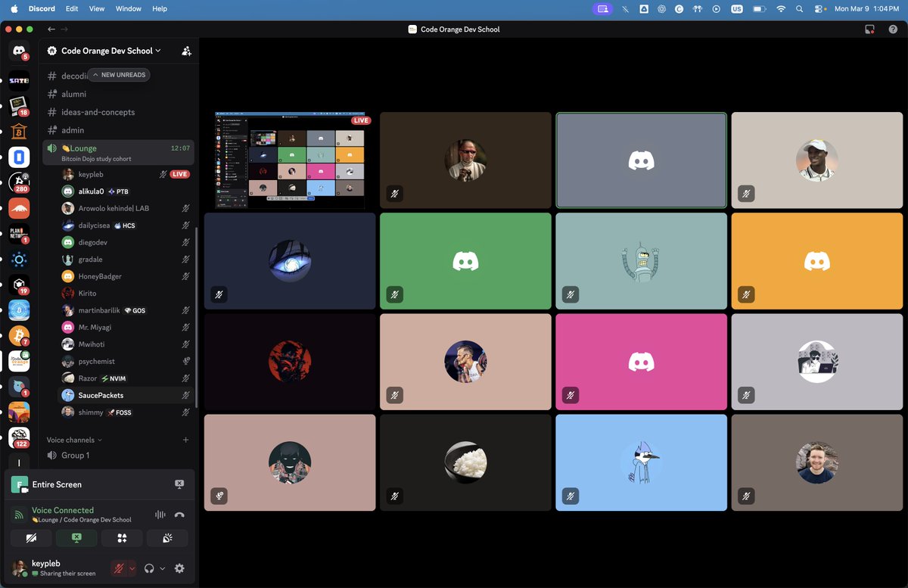Open the orange Bitcoin server with 7 badge
Viewport: 908px width, 588px height.
tap(19, 336)
